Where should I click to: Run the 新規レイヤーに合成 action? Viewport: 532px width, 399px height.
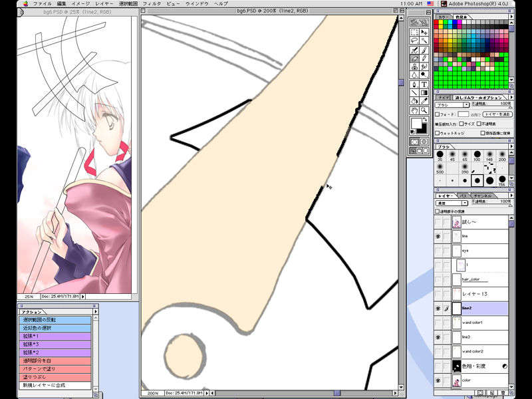click(55, 386)
